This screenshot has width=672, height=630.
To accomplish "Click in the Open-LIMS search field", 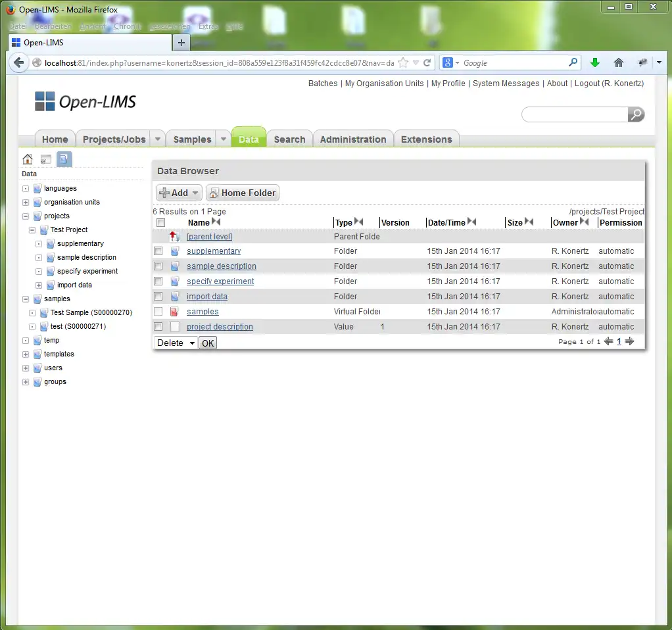I will [x=575, y=114].
